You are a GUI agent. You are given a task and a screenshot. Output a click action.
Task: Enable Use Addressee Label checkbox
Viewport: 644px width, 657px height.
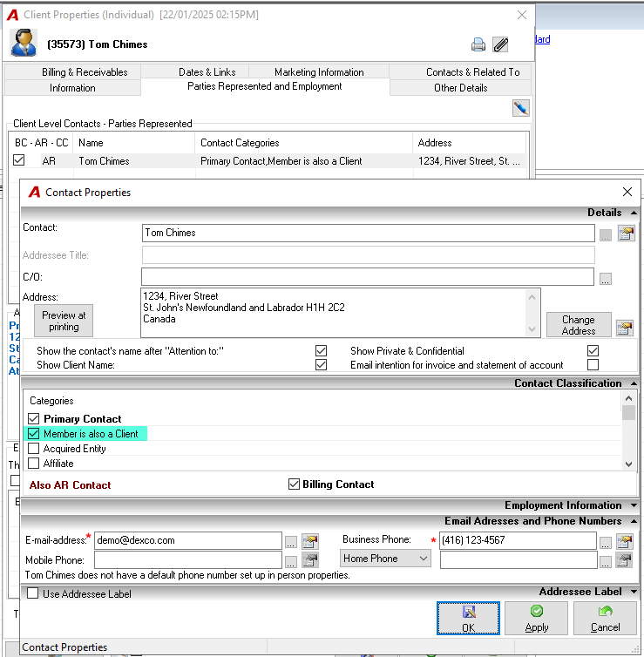tap(33, 593)
